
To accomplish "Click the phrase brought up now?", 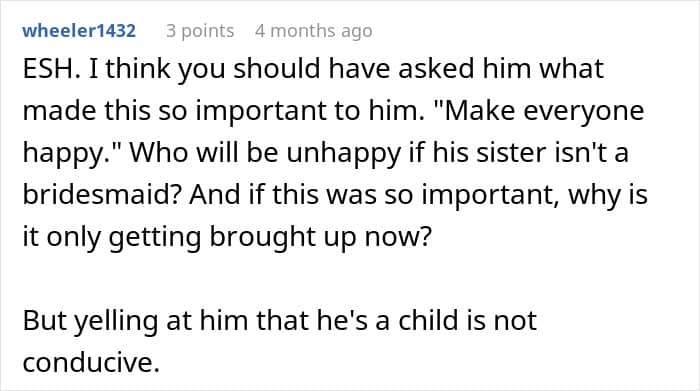I will (x=321, y=237).
